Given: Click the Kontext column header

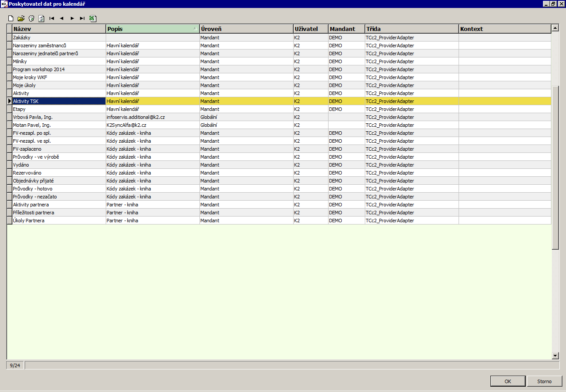Looking at the screenshot, I should point(505,29).
